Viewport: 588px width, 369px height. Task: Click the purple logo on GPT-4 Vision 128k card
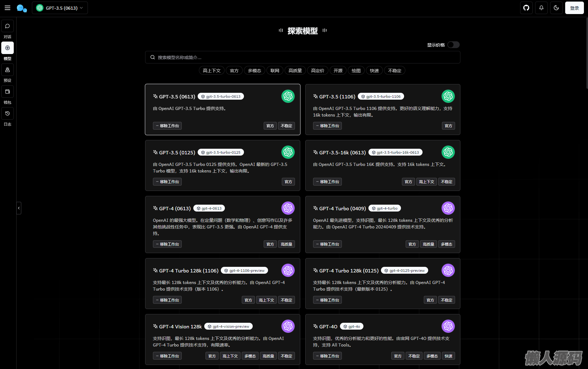[288, 326]
